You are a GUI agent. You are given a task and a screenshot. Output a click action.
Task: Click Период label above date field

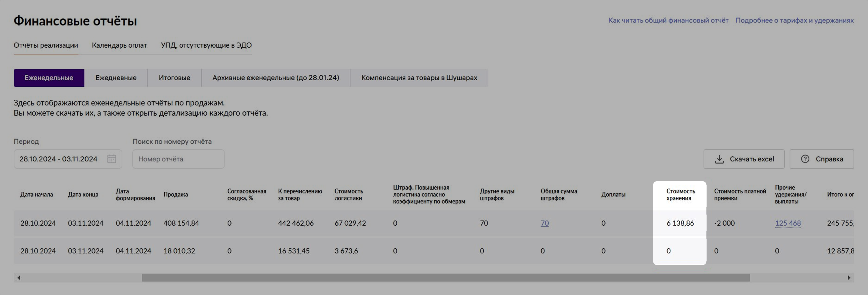[x=26, y=142]
